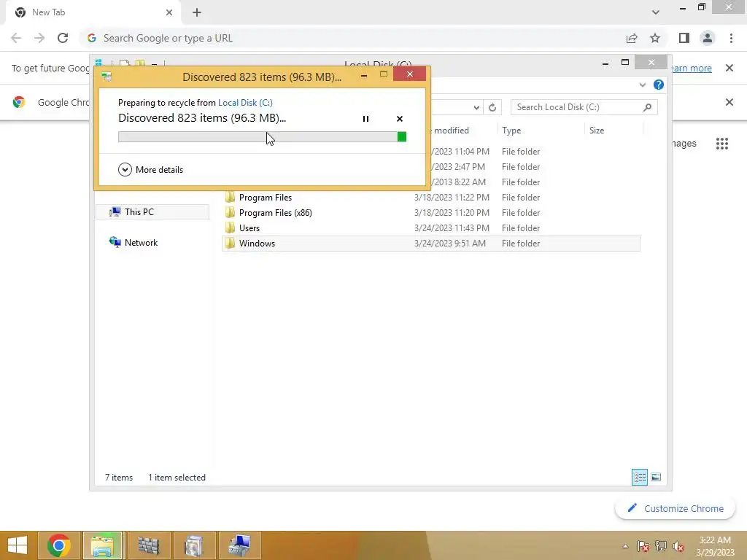
Task: Open Chrome three-dot menu
Action: (731, 38)
